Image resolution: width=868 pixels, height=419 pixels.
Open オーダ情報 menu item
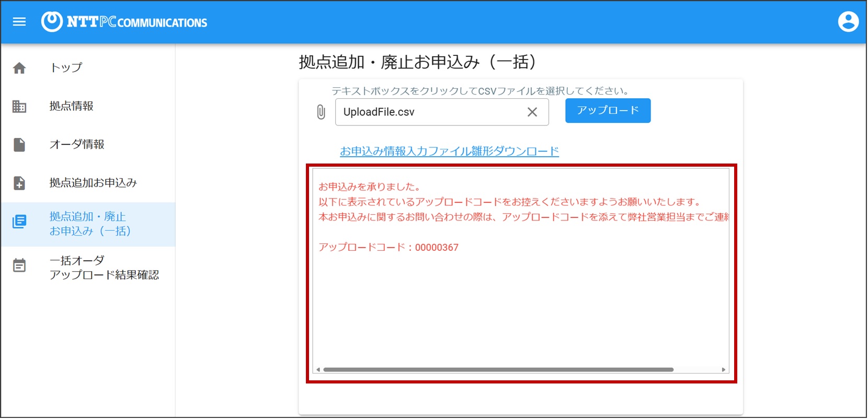pyautogui.click(x=88, y=145)
